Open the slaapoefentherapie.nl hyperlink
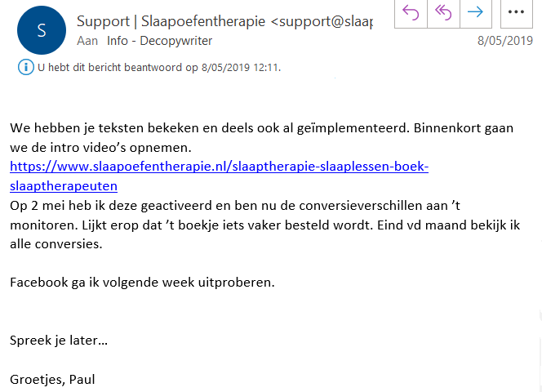 tap(219, 166)
